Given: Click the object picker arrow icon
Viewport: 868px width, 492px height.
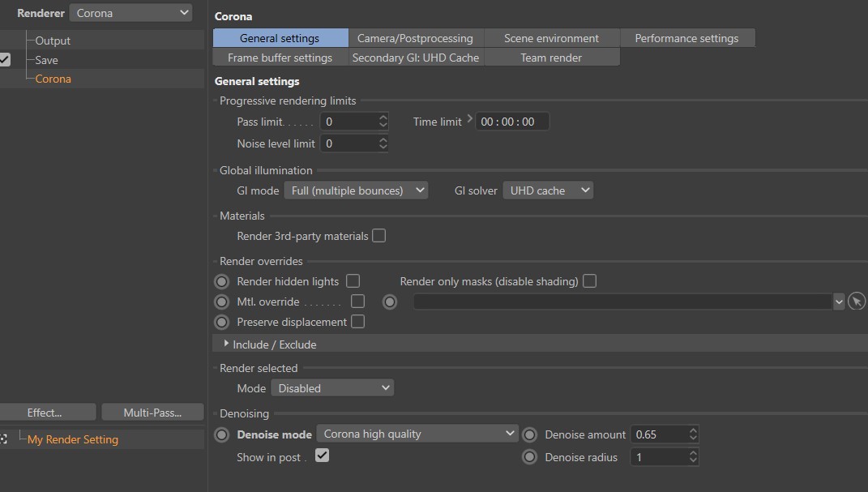Looking at the screenshot, I should (857, 302).
